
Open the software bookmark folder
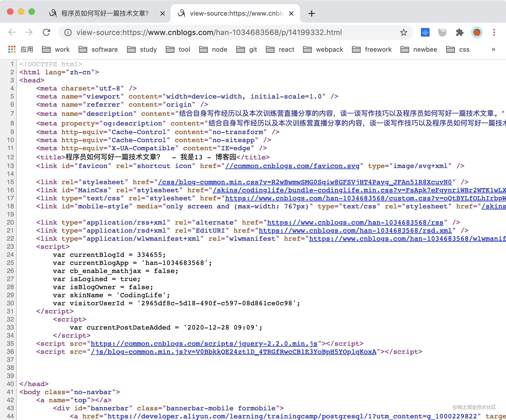(x=98, y=50)
